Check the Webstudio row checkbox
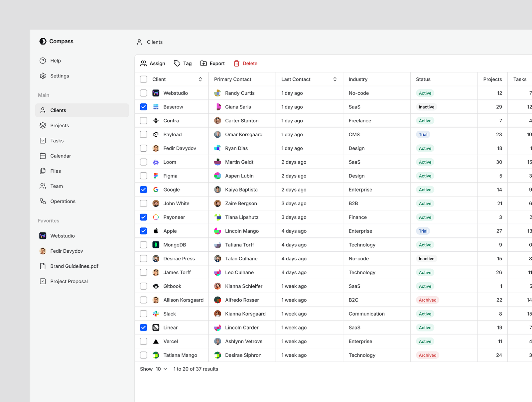Viewport: 532px width, 402px height. pyautogui.click(x=144, y=93)
